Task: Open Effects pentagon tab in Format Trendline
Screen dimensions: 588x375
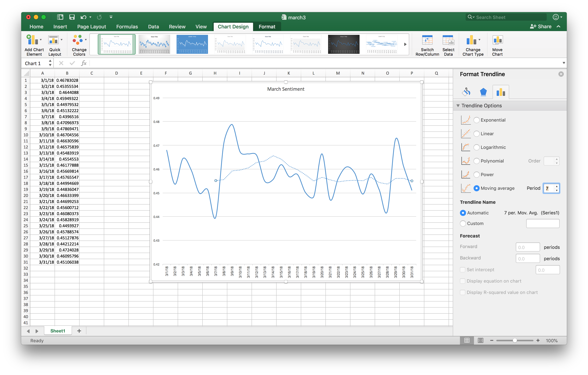Action: coord(483,92)
